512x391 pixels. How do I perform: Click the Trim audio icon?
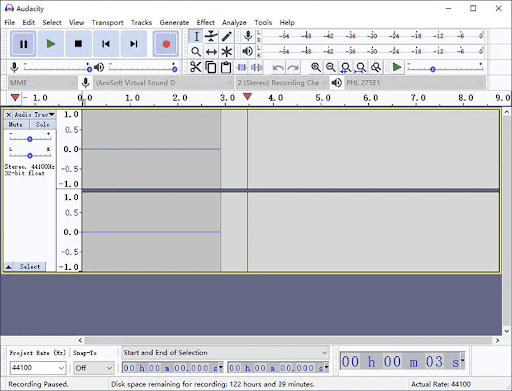(x=241, y=67)
